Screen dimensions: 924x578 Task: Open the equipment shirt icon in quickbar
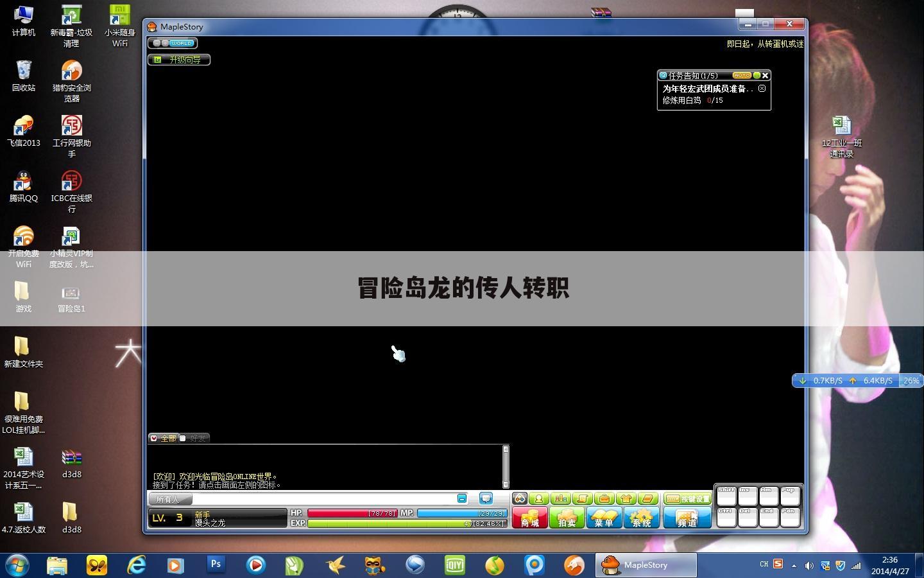point(626,499)
